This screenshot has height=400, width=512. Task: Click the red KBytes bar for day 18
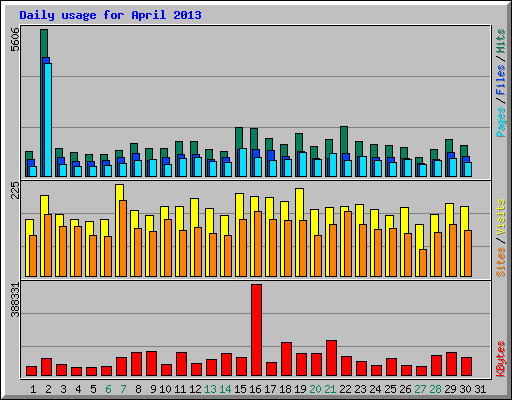(286, 359)
